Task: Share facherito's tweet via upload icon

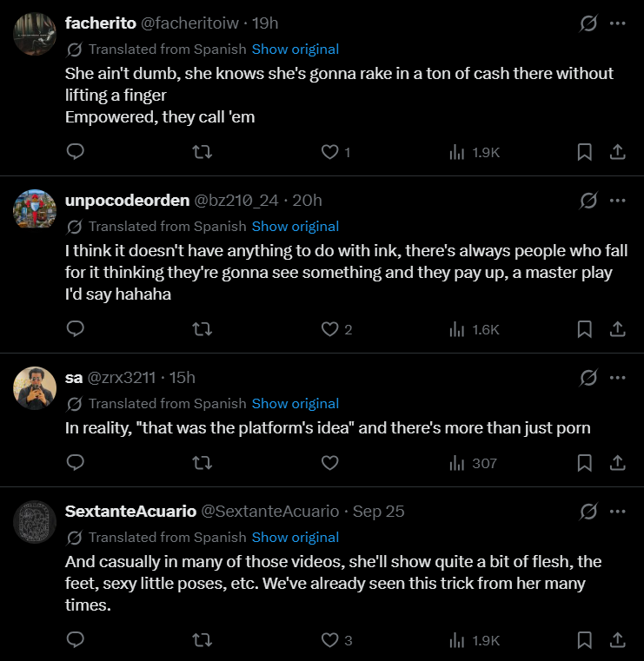Action: [617, 152]
